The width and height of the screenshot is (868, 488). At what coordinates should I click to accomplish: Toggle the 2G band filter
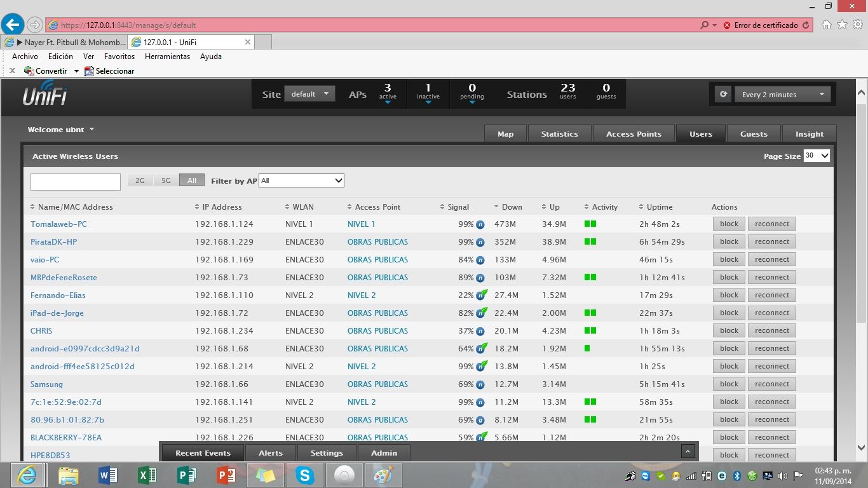coord(140,180)
